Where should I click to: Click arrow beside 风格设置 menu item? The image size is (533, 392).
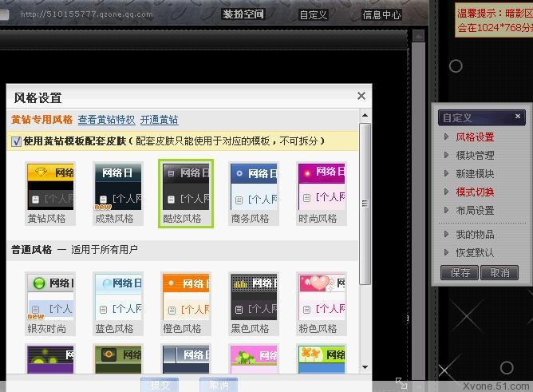point(447,137)
